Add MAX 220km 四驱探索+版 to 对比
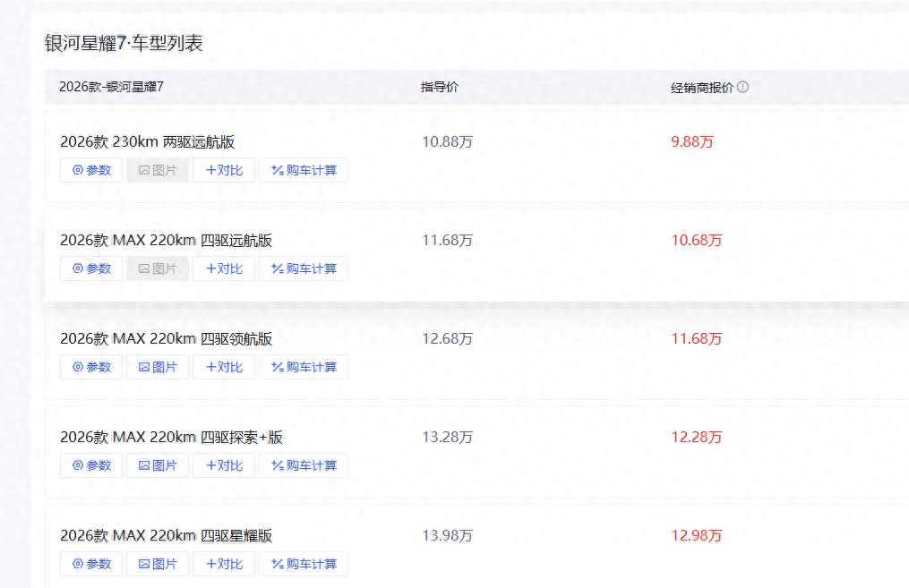This screenshot has width=909, height=588. pos(224,465)
